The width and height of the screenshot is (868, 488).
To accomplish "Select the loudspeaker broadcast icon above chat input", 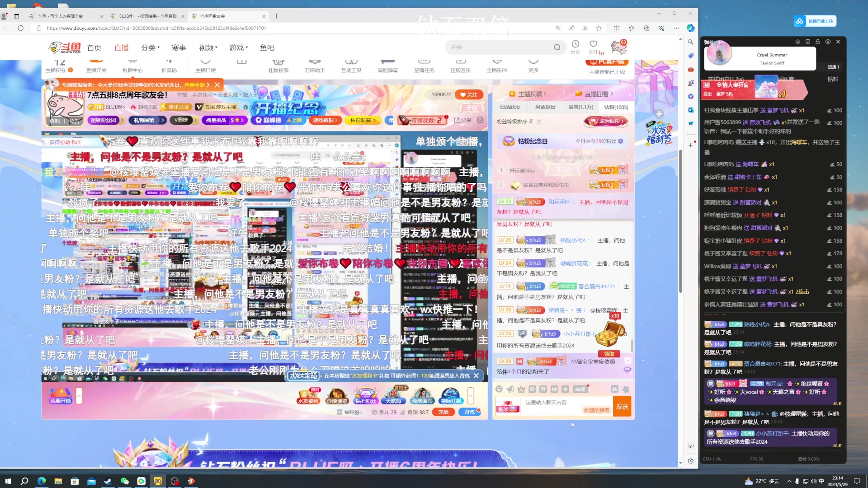I will tap(510, 389).
